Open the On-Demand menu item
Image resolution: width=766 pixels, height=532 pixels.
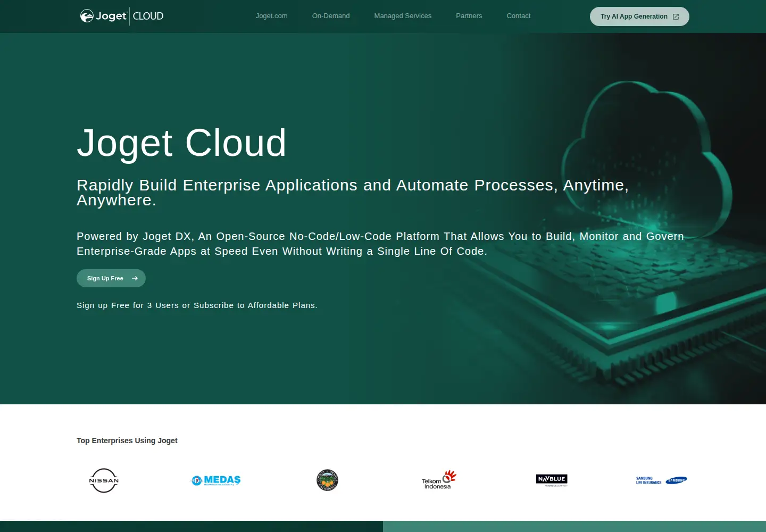[331, 16]
